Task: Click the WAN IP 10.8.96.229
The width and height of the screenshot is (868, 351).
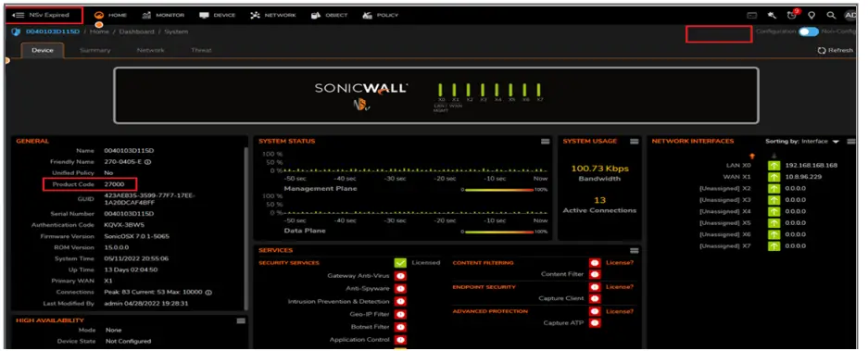Action: pos(803,177)
